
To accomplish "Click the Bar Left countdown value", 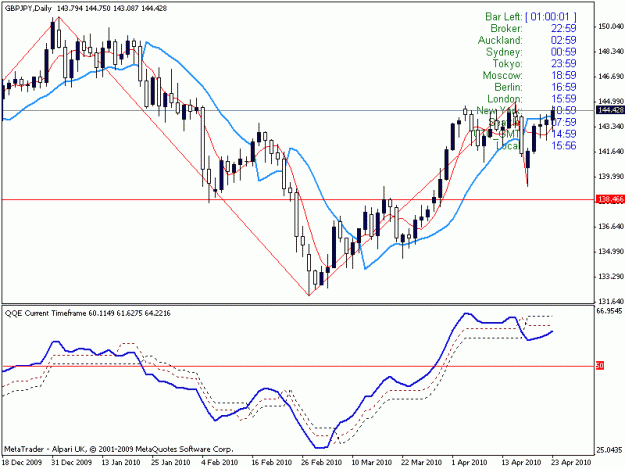I will point(550,16).
